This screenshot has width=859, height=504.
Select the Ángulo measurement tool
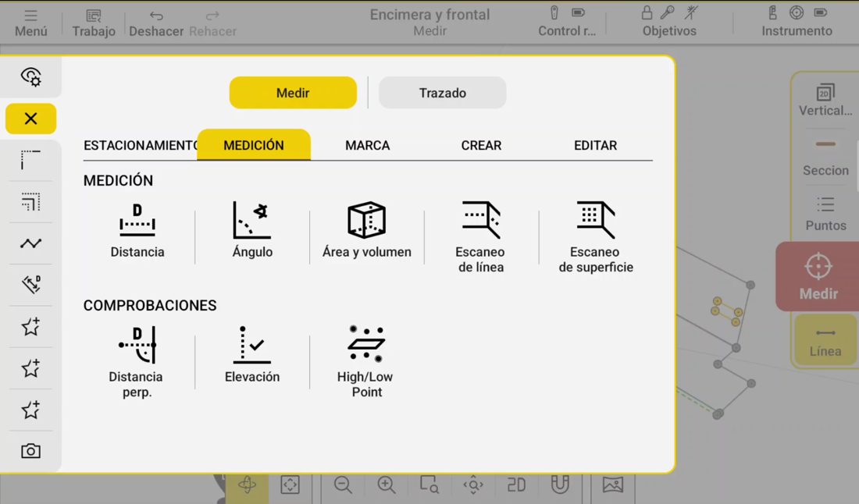(x=252, y=230)
